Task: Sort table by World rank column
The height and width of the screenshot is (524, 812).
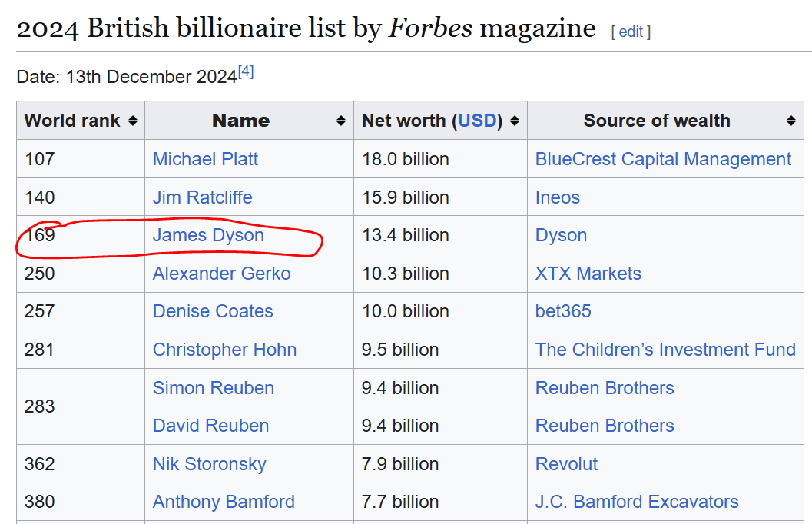Action: [x=133, y=121]
